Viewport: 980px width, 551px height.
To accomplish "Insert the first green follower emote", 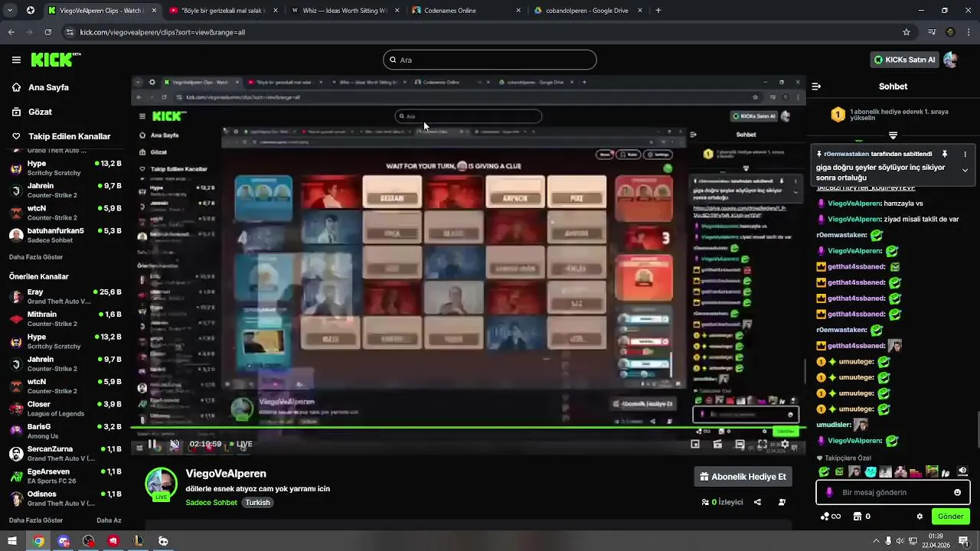I will coord(824,471).
